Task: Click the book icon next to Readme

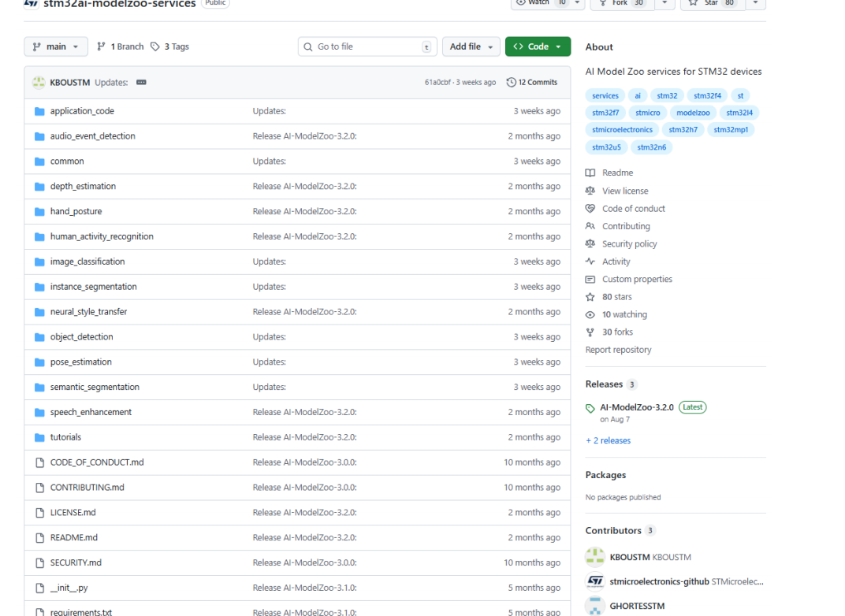Action: (x=590, y=173)
